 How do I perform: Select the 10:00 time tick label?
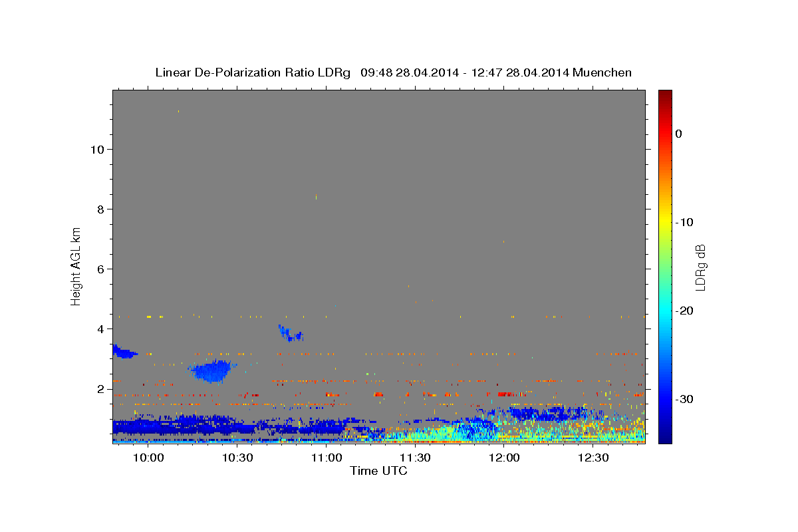pos(148,458)
